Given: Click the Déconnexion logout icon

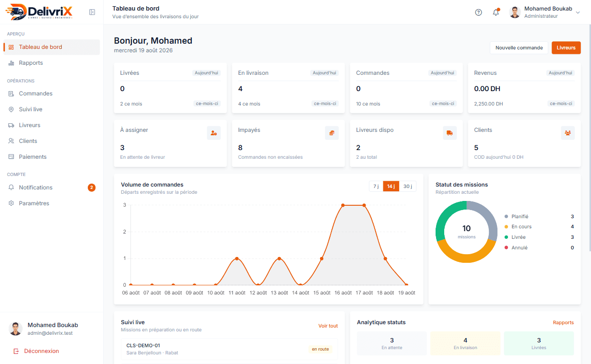Looking at the screenshot, I should pyautogui.click(x=16, y=351).
